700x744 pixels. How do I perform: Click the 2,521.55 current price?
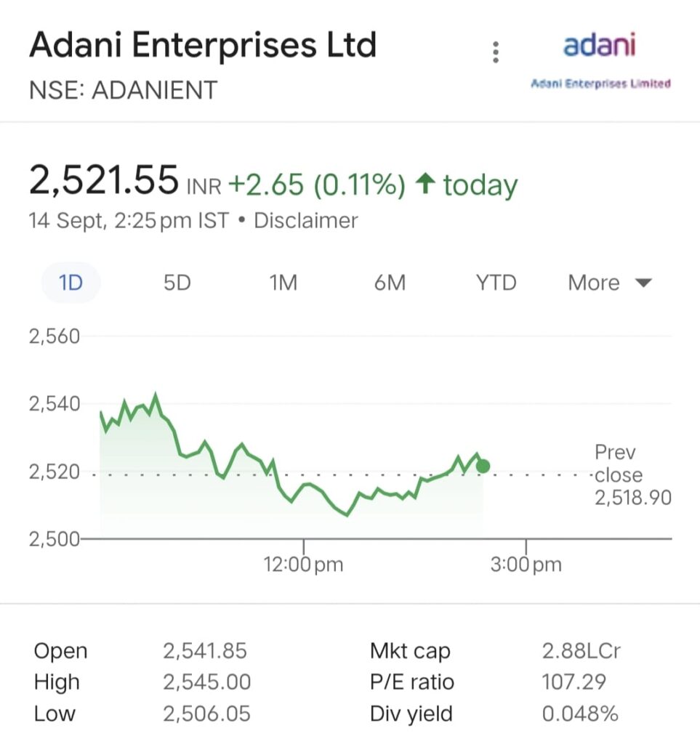pos(104,180)
